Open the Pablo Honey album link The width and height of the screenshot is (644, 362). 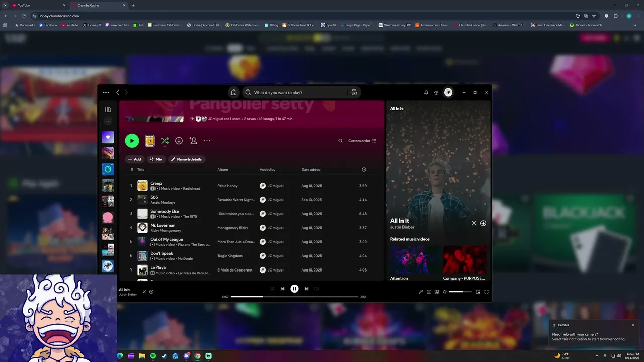pos(227,186)
